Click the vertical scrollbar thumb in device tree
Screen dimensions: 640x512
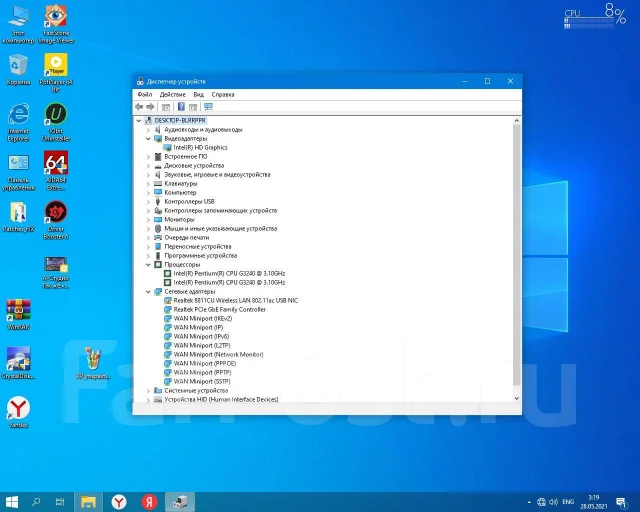517,255
